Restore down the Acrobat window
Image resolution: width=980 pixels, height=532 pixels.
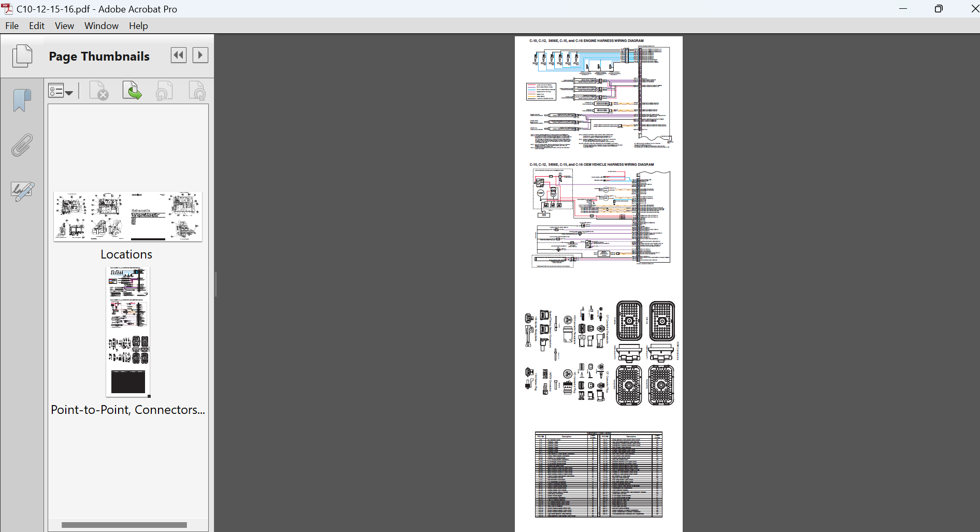click(x=939, y=9)
